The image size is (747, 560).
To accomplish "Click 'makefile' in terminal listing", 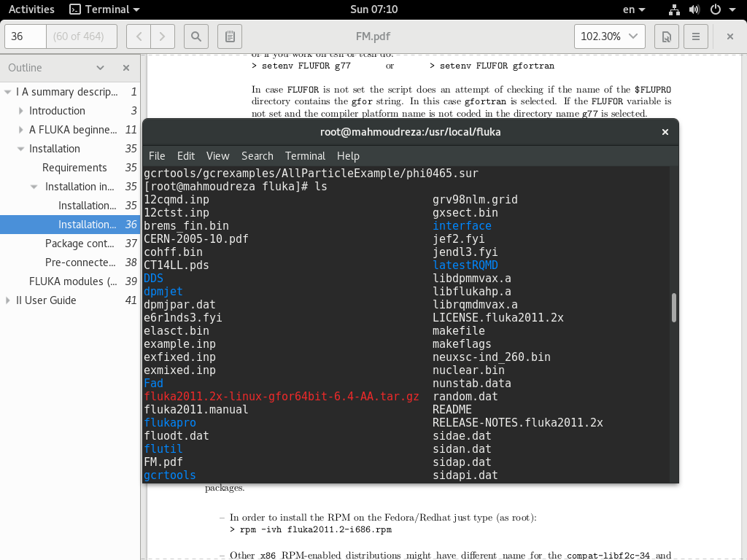I will [458, 331].
